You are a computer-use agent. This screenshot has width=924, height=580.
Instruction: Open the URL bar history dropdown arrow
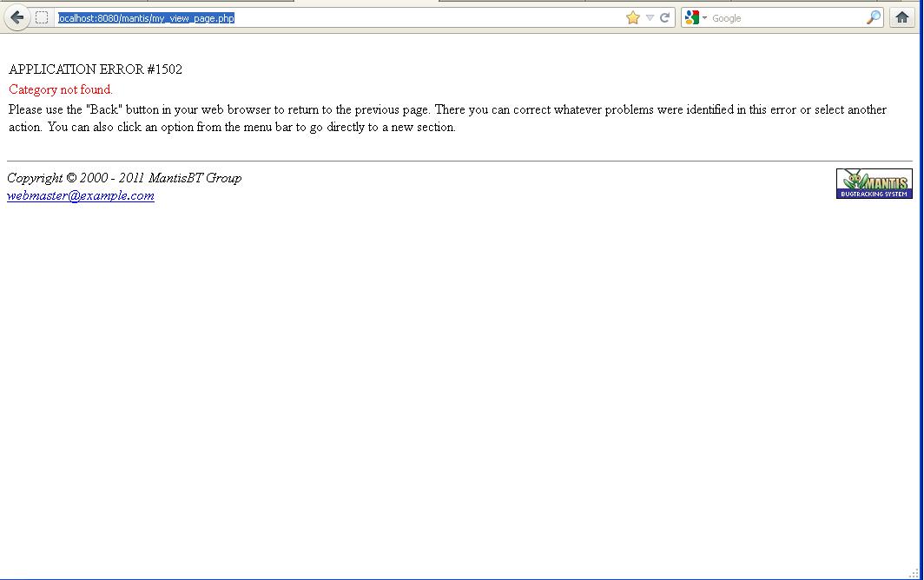point(650,17)
